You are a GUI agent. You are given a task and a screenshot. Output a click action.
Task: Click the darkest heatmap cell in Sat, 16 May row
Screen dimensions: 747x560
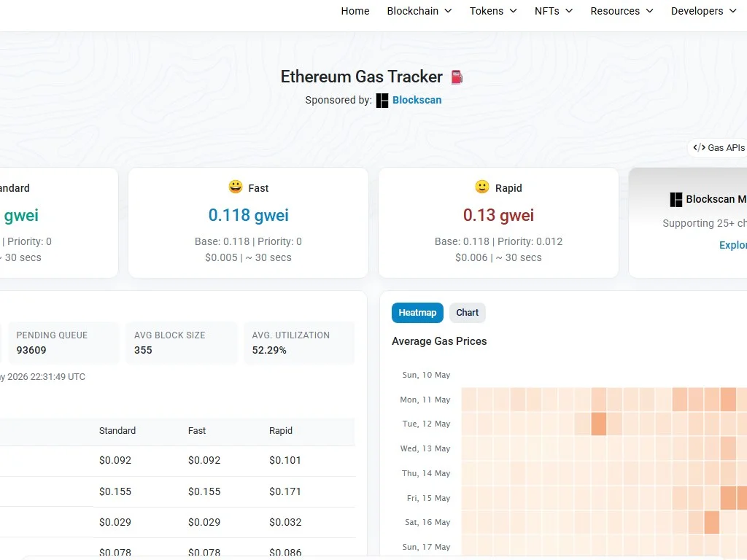tap(712, 522)
